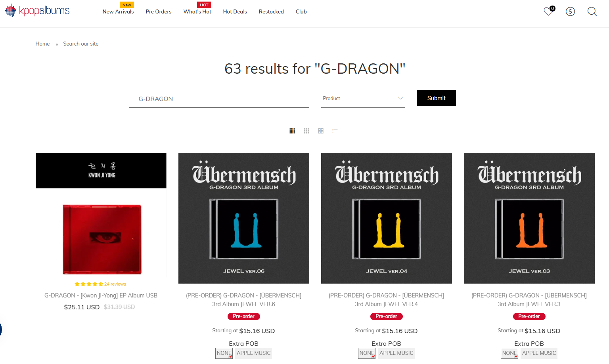Open the Kwon Ji-Yong EP album thumbnail
The height and width of the screenshot is (364, 609).
tap(101, 214)
